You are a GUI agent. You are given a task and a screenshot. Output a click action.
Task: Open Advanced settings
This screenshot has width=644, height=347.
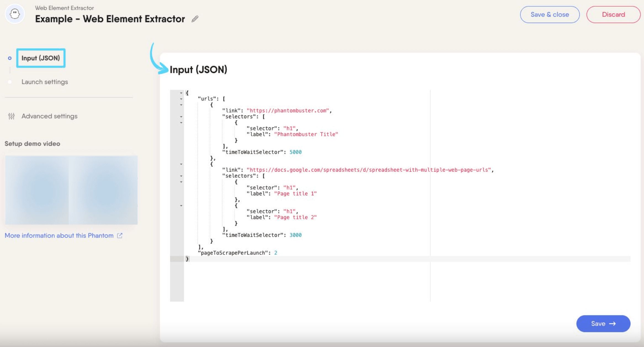[x=49, y=116]
